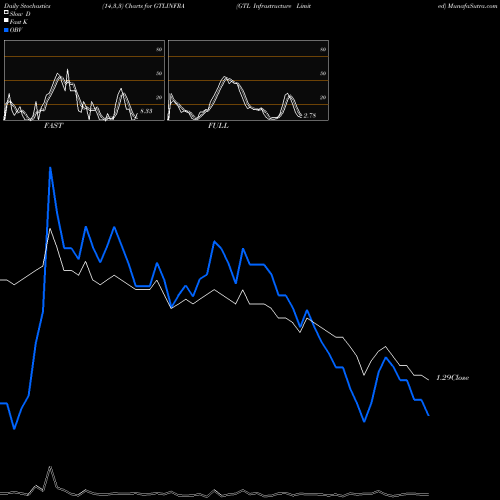
Task: Click the 'GTL Infrastructure Limit' heading text
Action: click(273, 6)
